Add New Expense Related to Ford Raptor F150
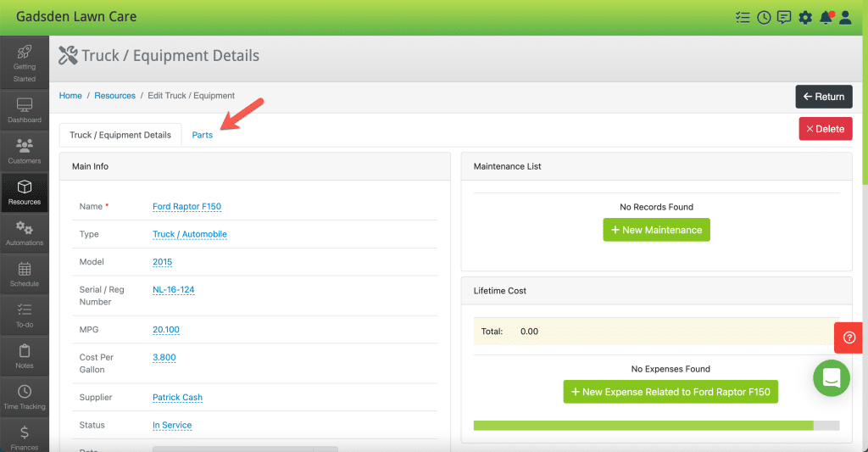This screenshot has width=868, height=452. (x=670, y=392)
